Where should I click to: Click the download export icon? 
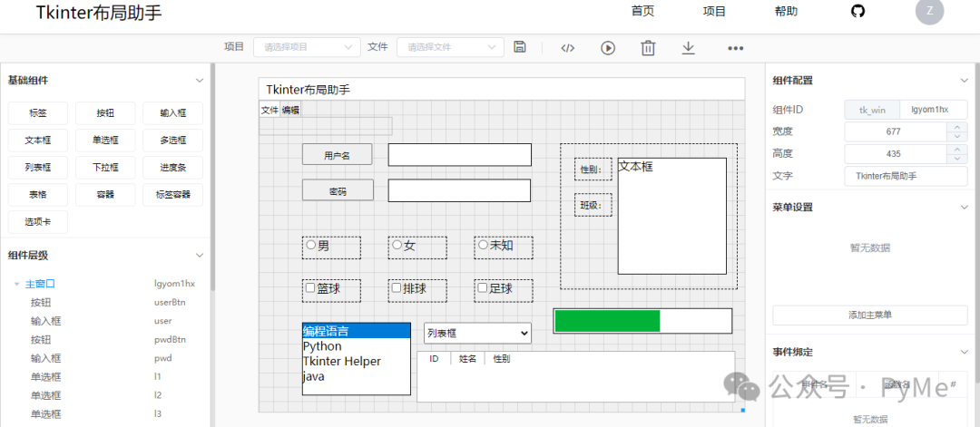[x=689, y=47]
